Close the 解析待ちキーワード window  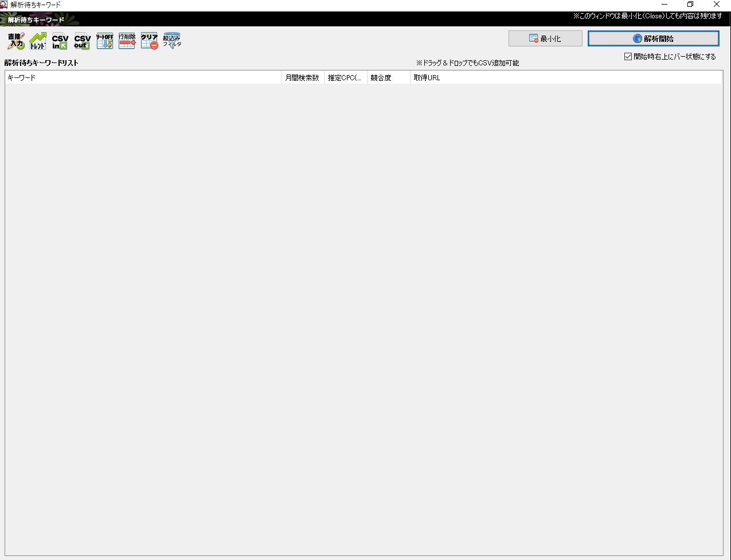tap(717, 5)
